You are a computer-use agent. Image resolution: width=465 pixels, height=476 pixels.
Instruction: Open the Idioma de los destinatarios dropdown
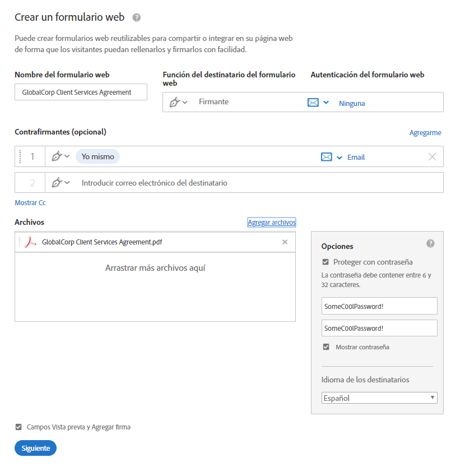379,398
